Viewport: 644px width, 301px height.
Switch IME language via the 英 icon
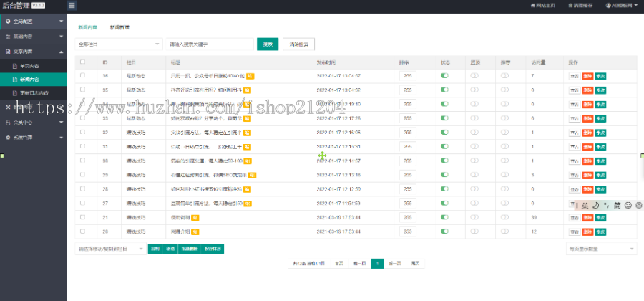[585, 205]
